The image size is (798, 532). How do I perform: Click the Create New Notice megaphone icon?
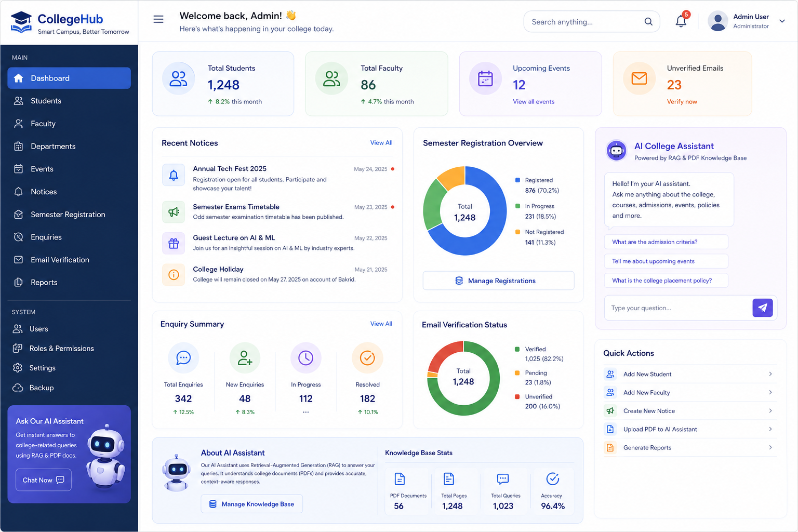tap(610, 411)
